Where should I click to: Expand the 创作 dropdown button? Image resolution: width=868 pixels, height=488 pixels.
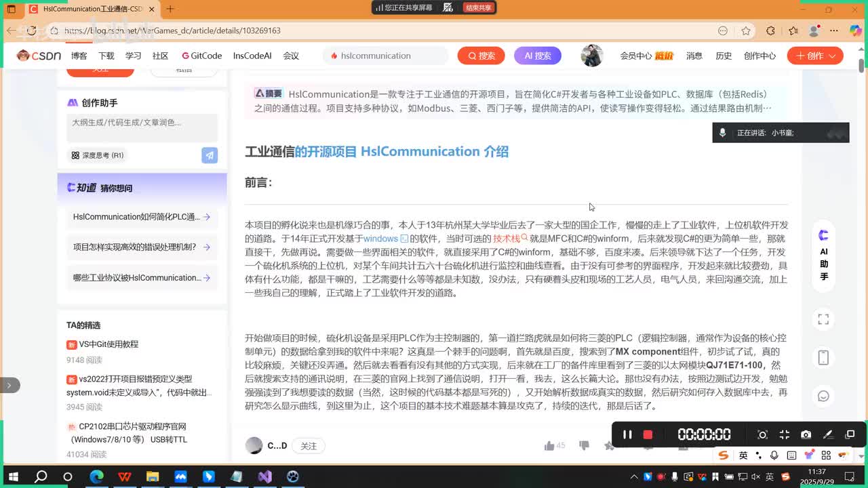click(815, 56)
